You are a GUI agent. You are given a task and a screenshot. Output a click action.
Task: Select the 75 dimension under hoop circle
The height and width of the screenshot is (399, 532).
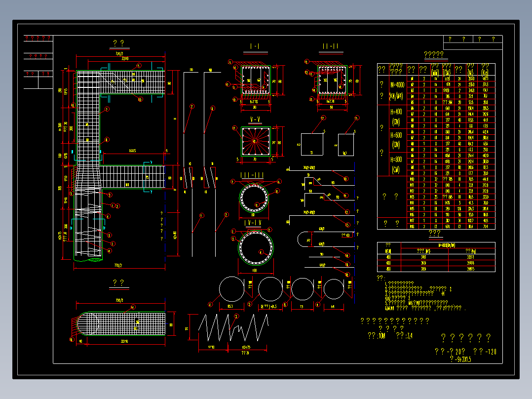point(301,306)
